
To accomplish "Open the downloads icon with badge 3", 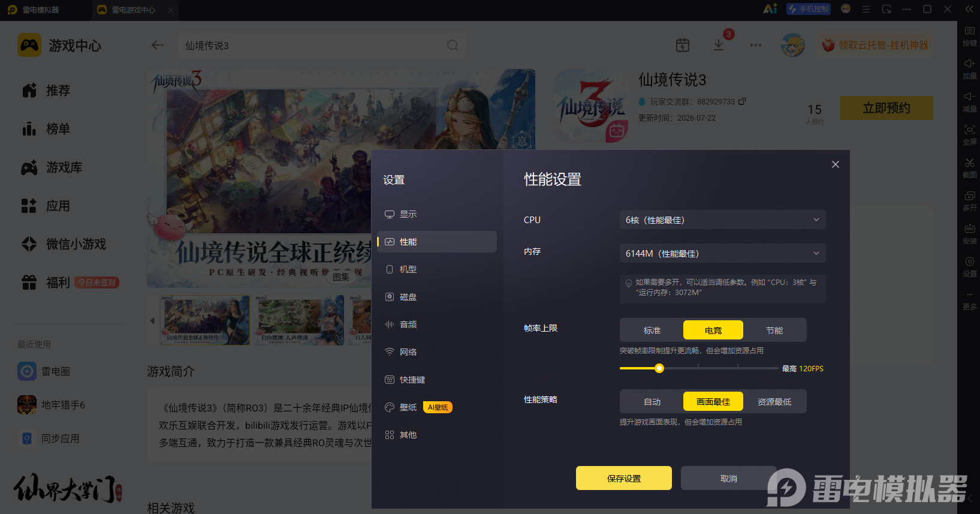I will (x=719, y=45).
